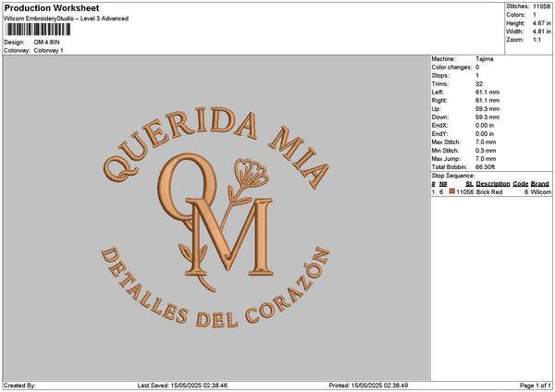Click the Brick Red color swatch
Image resolution: width=555 pixels, height=392 pixels.
click(x=452, y=191)
